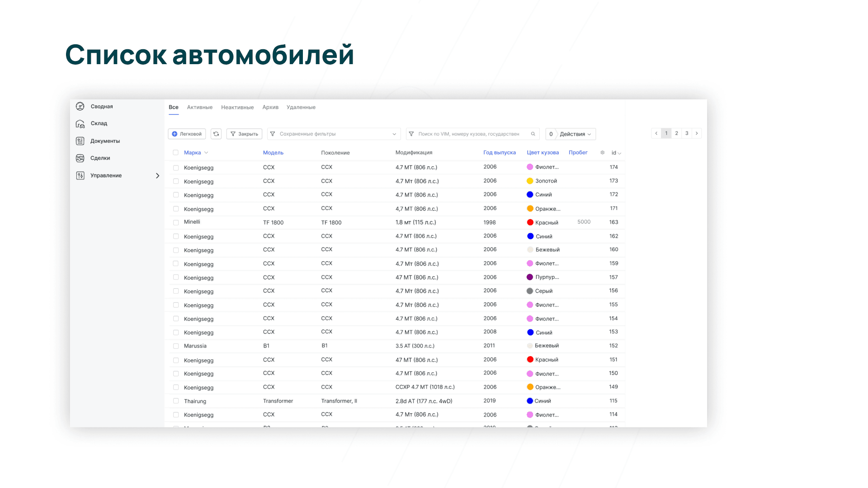Click the red color dot for id 163
This screenshot has height=488, width=868.
530,222
